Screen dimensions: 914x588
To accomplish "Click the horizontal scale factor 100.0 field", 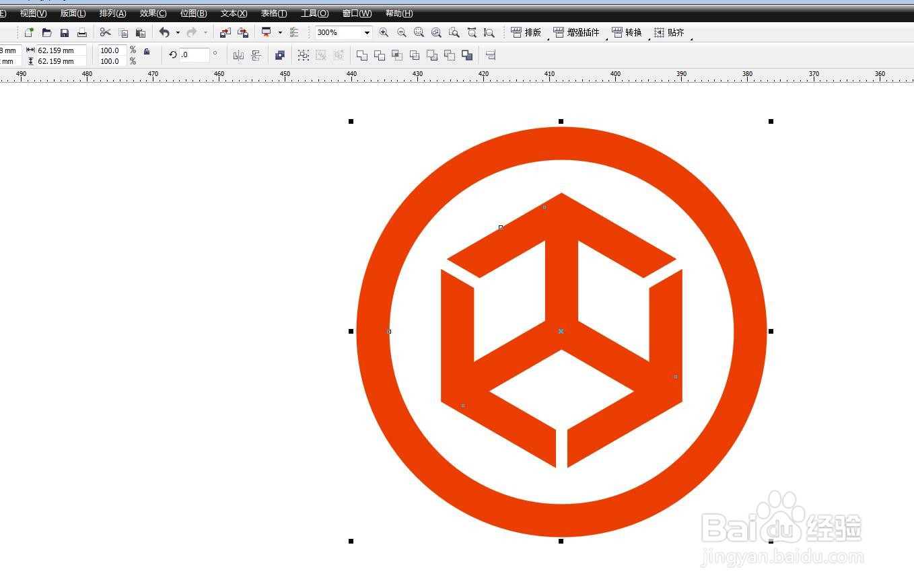I will (112, 50).
